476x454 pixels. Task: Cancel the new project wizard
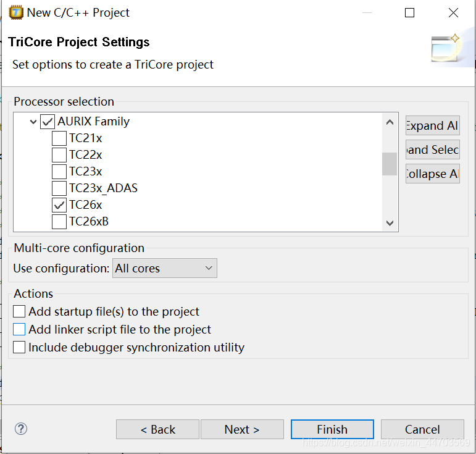(422, 429)
